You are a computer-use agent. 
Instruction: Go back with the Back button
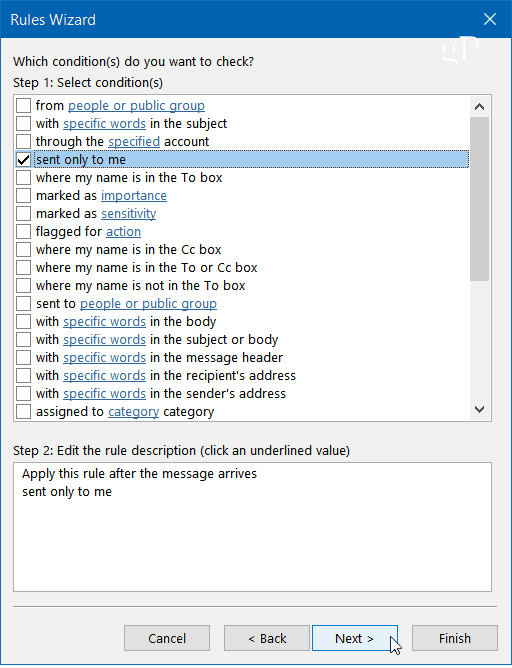(x=267, y=638)
